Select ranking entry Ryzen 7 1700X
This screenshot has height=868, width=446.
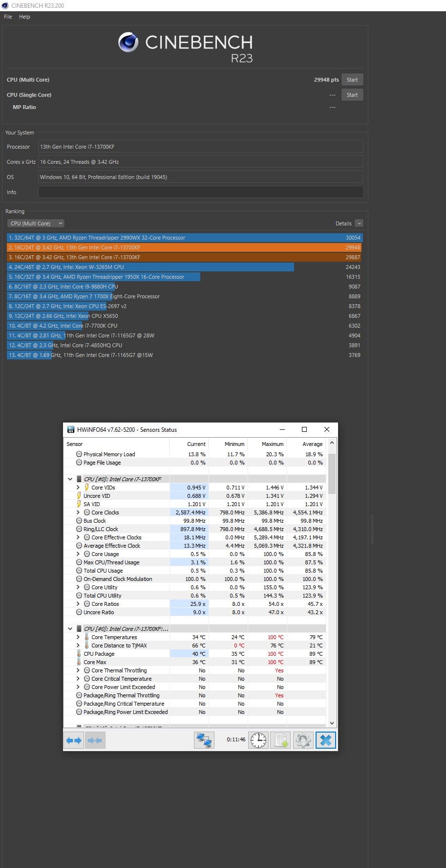pyautogui.click(x=185, y=296)
